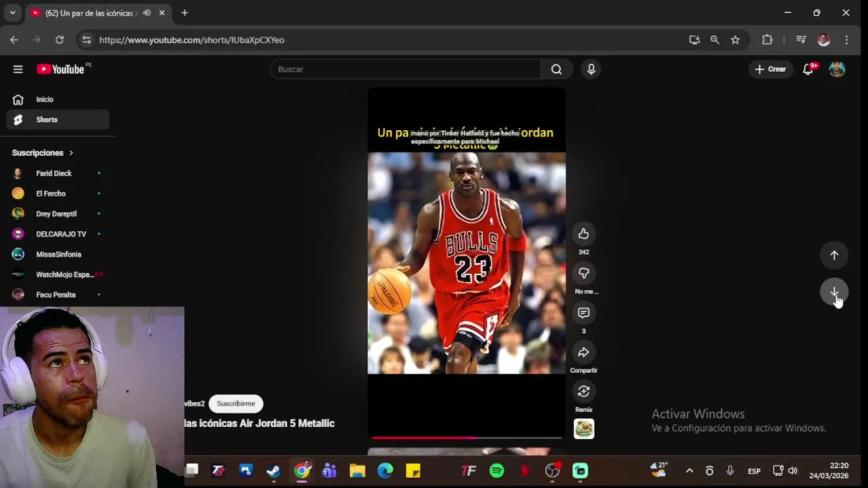868x488 pixels.
Task: Open Microsoft Teams from the taskbar
Action: pos(330,471)
